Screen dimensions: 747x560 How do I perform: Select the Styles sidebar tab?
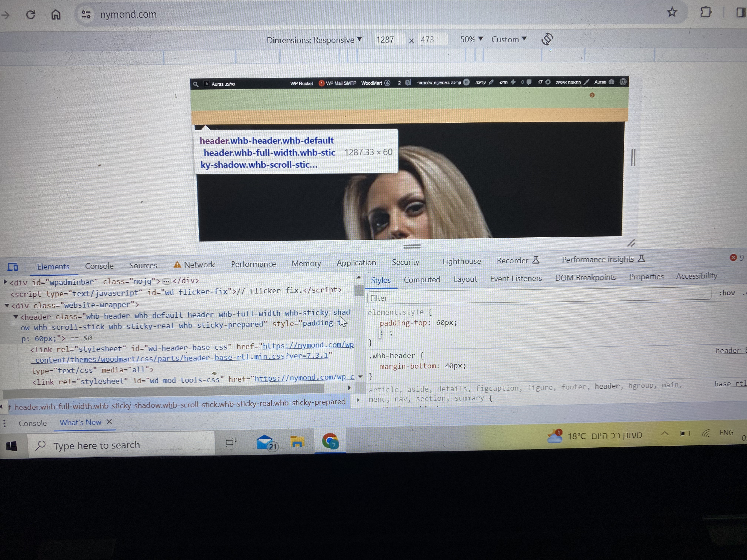(381, 280)
